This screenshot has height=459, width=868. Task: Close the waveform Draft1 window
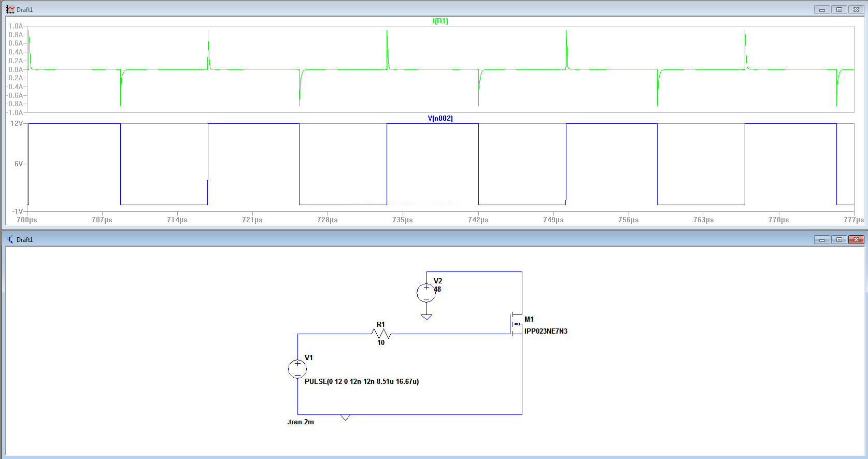[856, 10]
